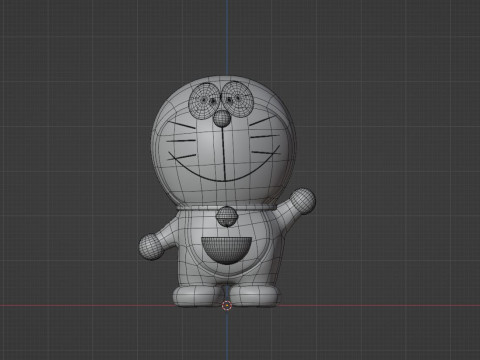Select the eye mesh nearest the lowered hand

pyautogui.click(x=205, y=100)
